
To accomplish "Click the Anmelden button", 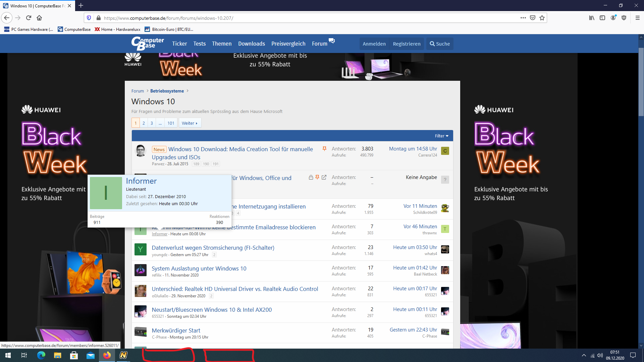I will pyautogui.click(x=374, y=44).
